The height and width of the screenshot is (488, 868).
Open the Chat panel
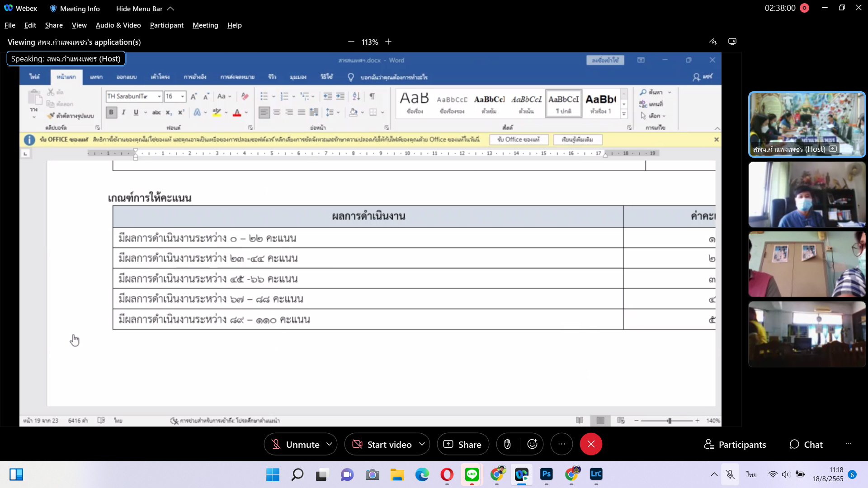[x=806, y=445]
